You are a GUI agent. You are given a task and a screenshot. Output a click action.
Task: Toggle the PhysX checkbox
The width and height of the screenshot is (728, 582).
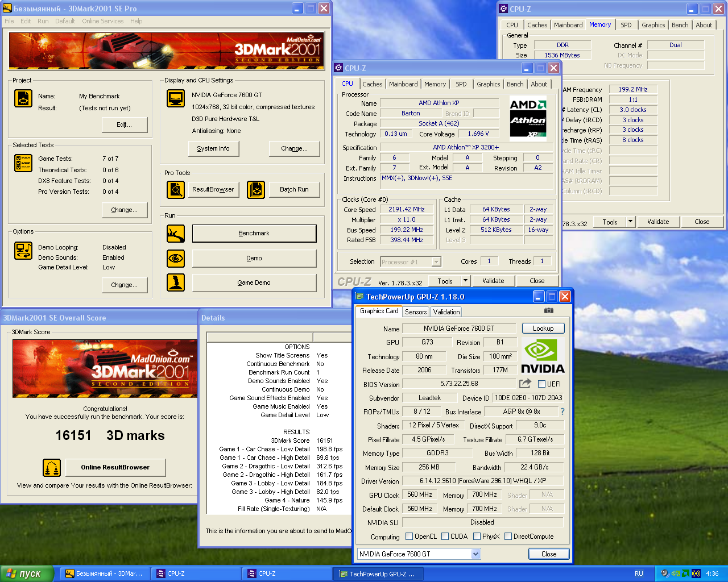tap(477, 536)
